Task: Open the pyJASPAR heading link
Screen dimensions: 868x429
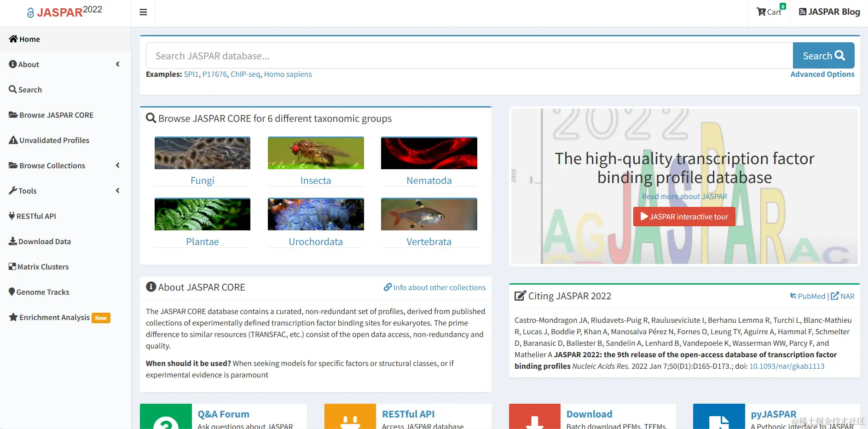Action: click(774, 414)
